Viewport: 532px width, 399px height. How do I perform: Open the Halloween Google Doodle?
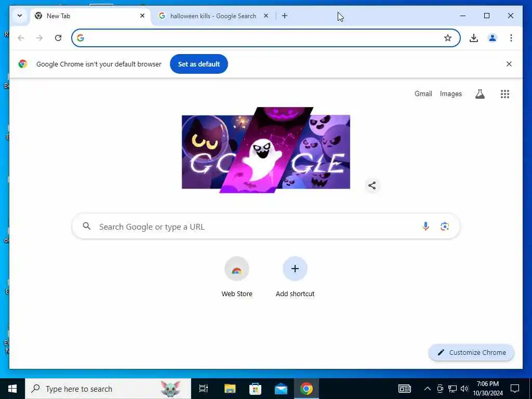click(266, 150)
